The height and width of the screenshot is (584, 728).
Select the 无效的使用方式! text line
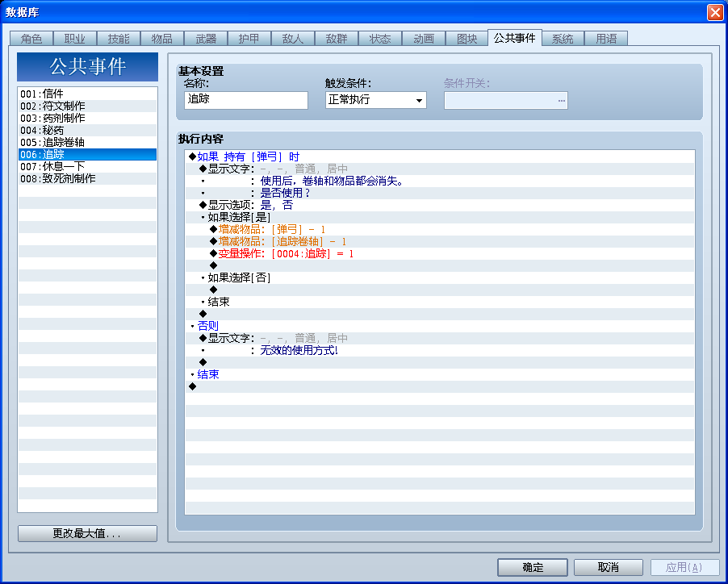(x=440, y=350)
